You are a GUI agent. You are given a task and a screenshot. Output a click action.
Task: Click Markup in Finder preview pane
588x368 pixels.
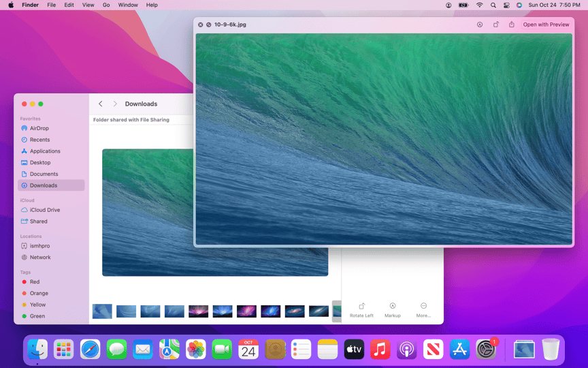pos(393,310)
